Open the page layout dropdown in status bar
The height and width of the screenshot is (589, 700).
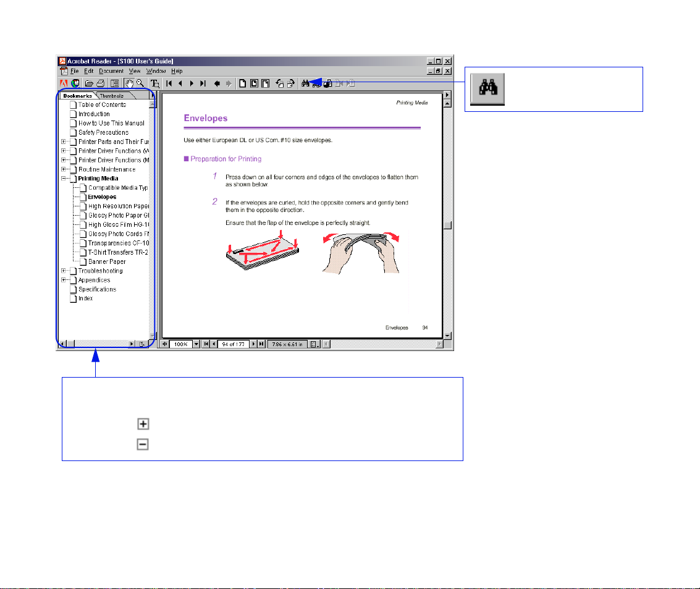coord(314,344)
